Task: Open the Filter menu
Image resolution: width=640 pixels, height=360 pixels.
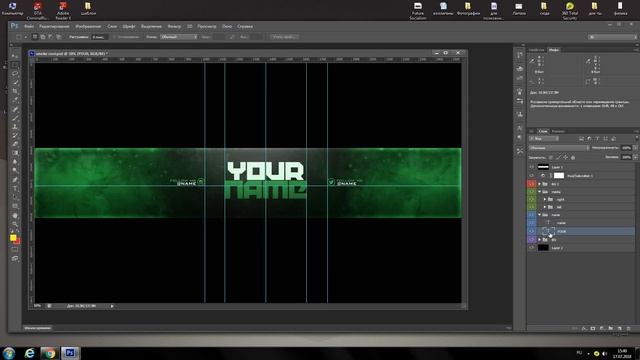Action: [x=174, y=26]
